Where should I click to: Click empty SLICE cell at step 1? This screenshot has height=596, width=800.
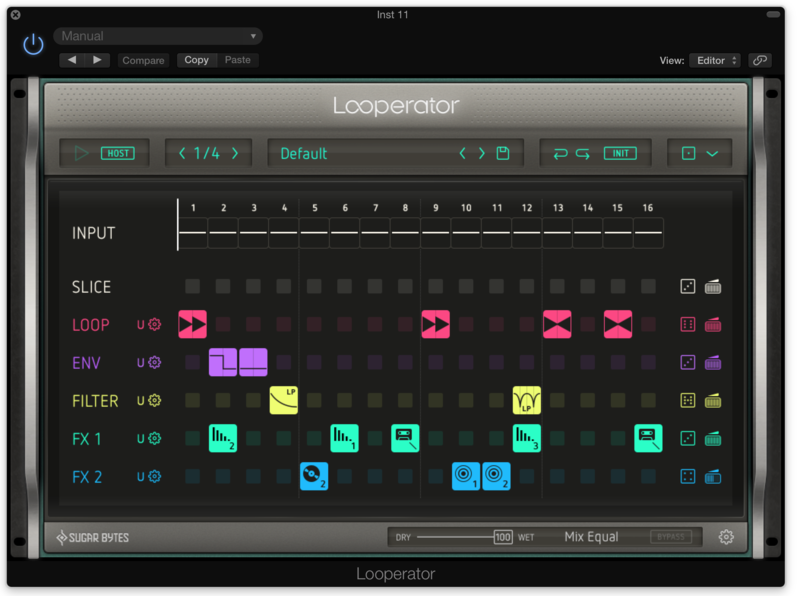[x=192, y=286]
